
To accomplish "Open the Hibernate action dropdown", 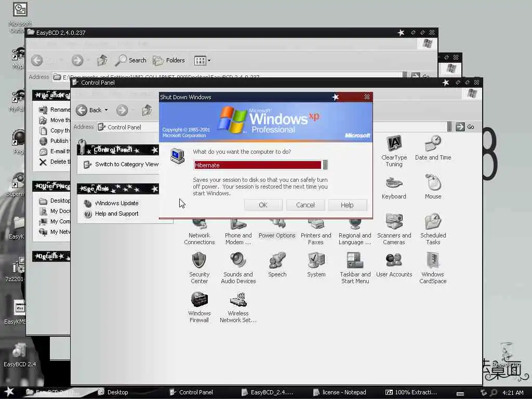I will coord(325,165).
